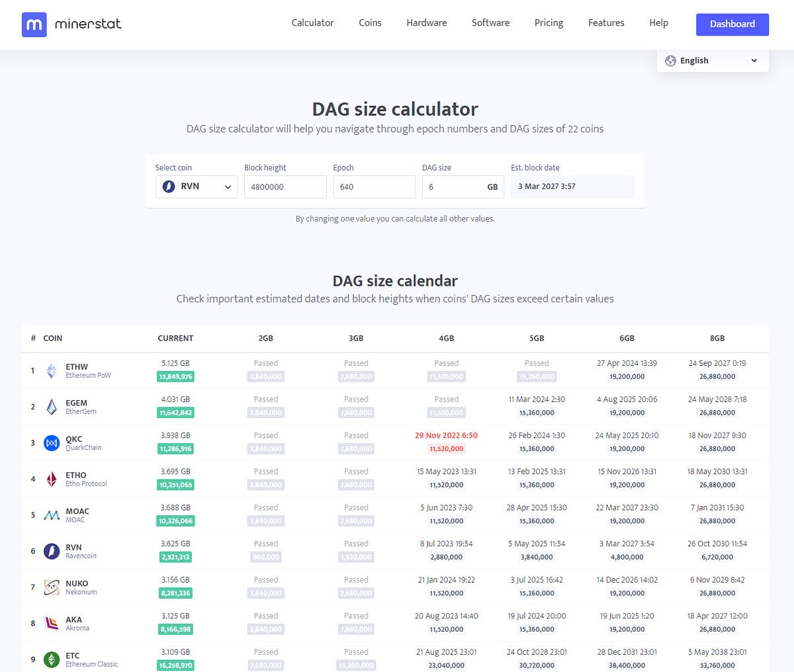Open the Hardware menu
The height and width of the screenshot is (672, 794).
tap(427, 22)
